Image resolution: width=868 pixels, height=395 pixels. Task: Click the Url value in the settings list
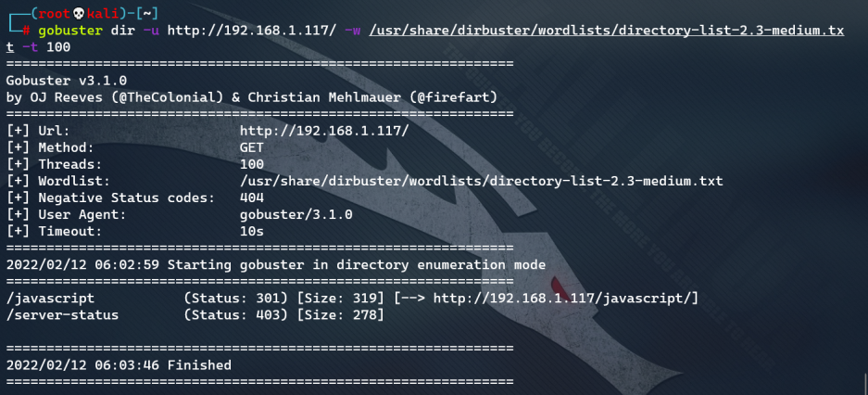pos(324,131)
